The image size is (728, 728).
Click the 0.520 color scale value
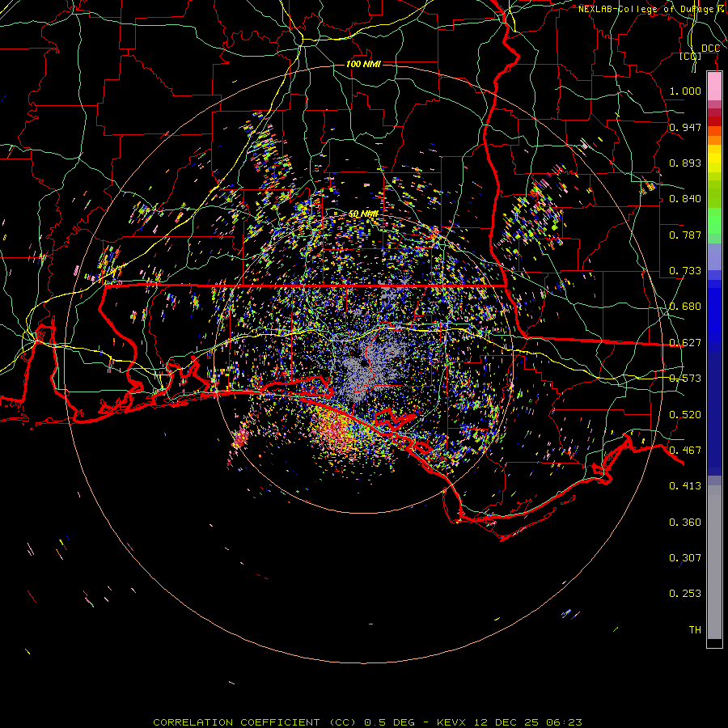(685, 415)
